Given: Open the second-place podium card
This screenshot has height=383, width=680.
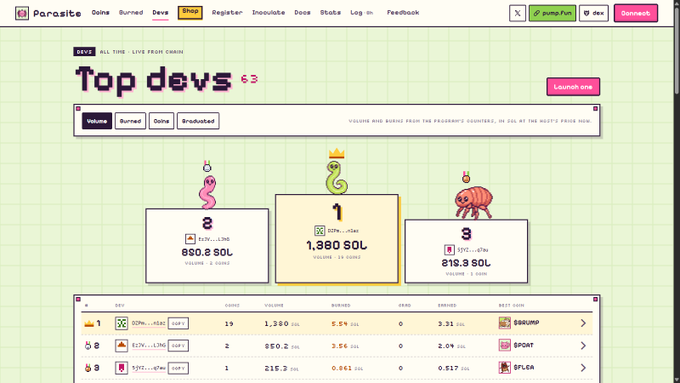Looking at the screenshot, I should coord(207,246).
